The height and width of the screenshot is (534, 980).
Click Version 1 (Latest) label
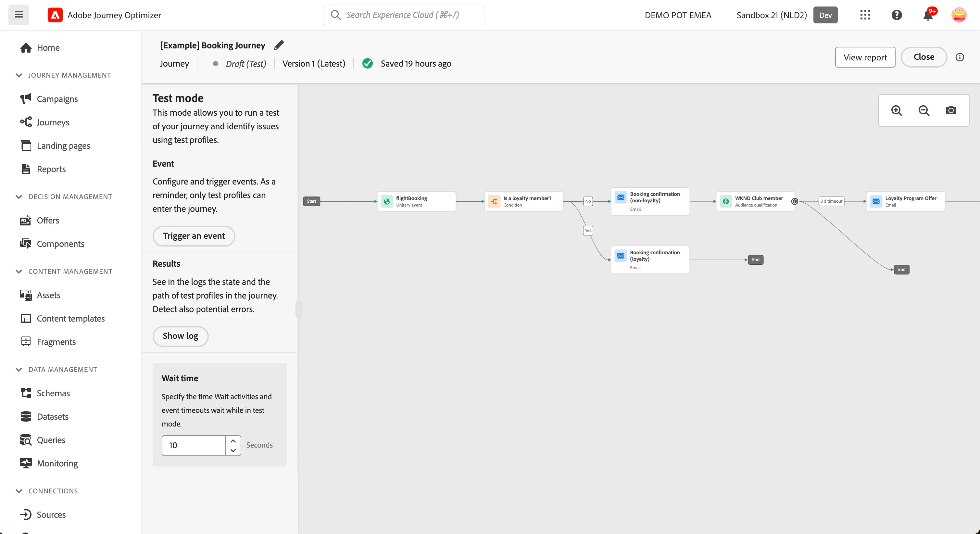click(314, 64)
